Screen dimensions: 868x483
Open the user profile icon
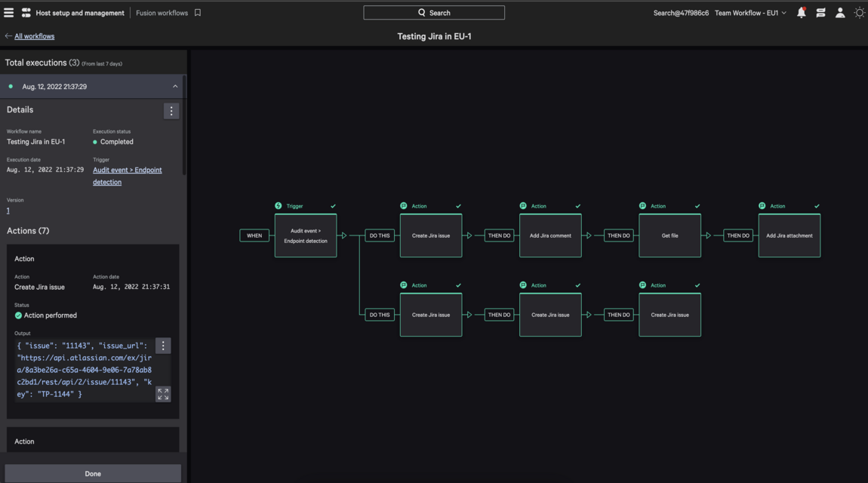point(840,13)
